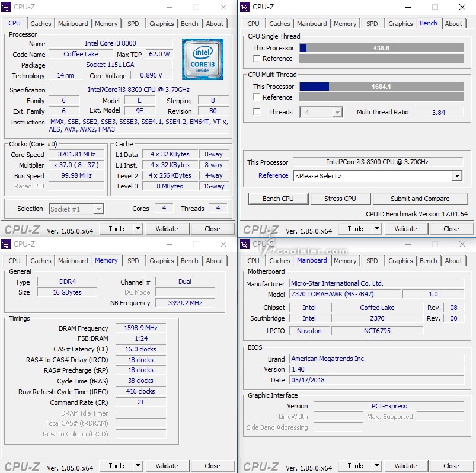Click Multiplier value x 37.0 (8 - 37)
476x473 pixels.
point(76,165)
